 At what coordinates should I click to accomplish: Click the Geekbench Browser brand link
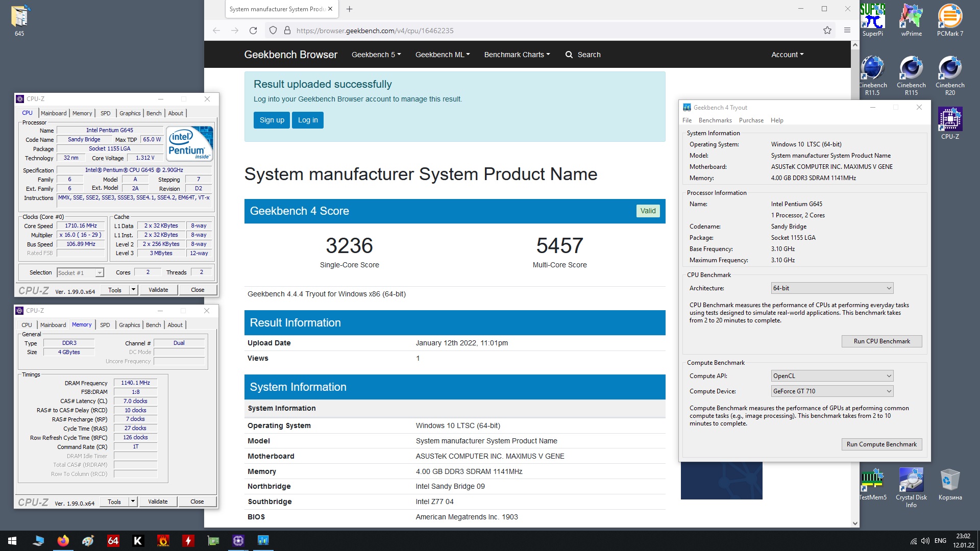click(290, 55)
